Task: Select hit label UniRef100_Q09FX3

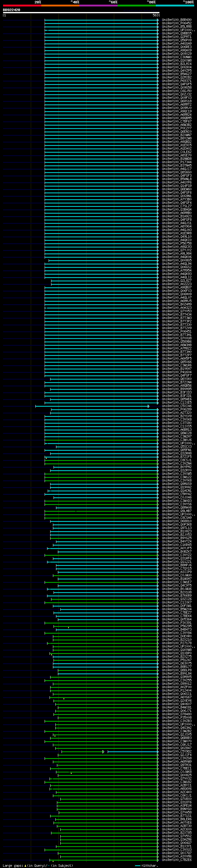Action: click(x=177, y=98)
